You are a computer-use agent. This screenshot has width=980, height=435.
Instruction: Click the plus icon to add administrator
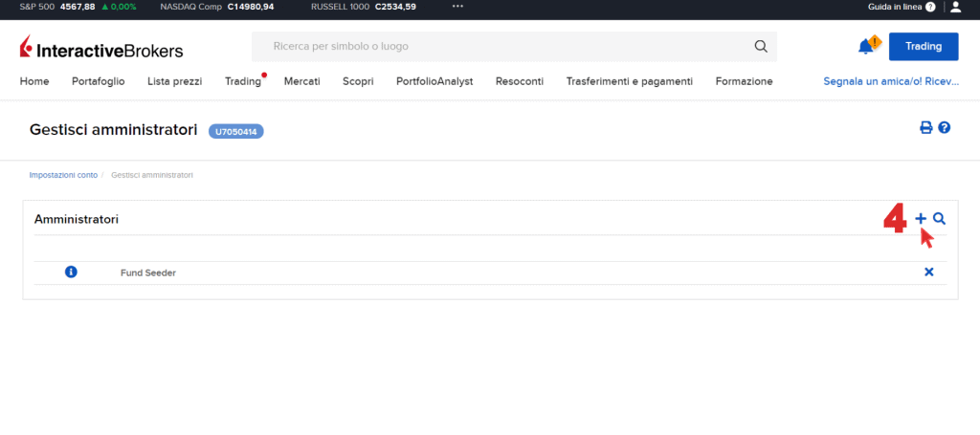pos(921,219)
